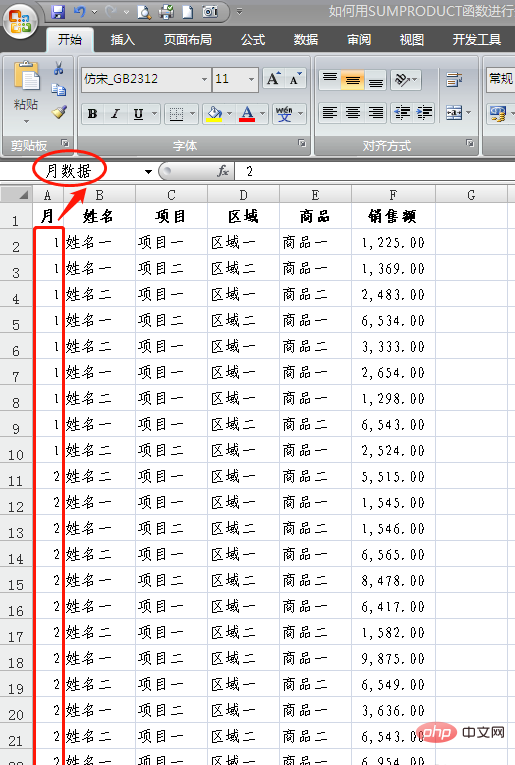Select row 10 header
This screenshot has width=515, height=765.
(16, 450)
